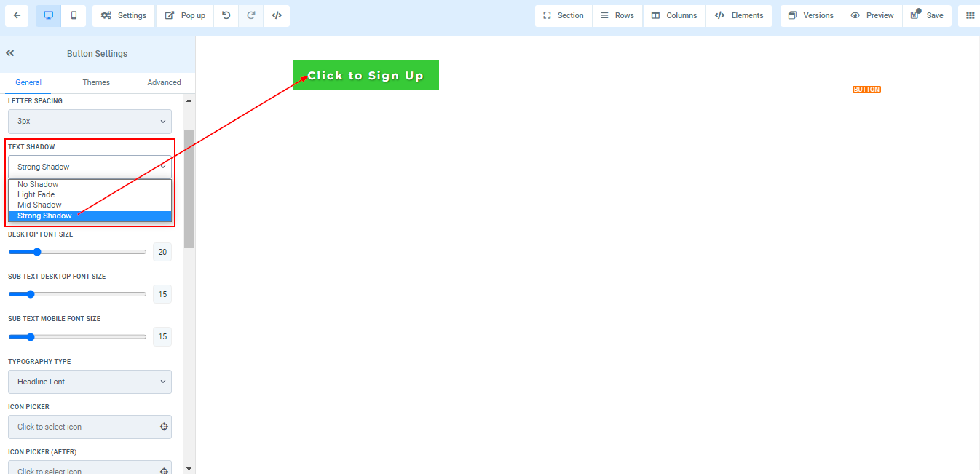Switch to desktop view icon
The height and width of the screenshot is (474, 980).
tap(49, 15)
